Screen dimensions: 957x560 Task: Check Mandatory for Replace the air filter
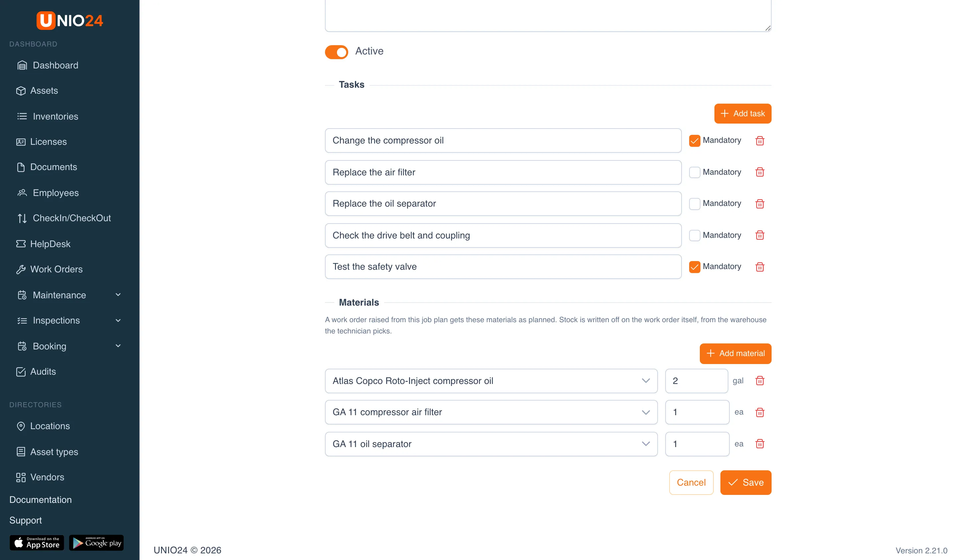coord(694,172)
